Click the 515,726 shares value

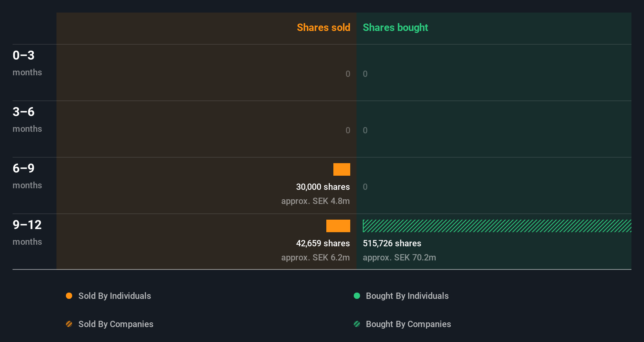click(392, 244)
